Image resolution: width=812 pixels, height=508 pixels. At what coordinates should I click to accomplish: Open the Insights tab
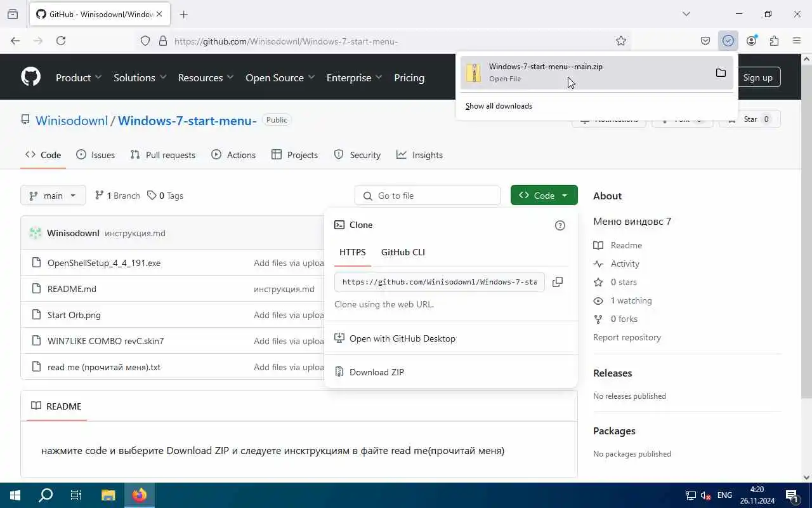pos(419,155)
